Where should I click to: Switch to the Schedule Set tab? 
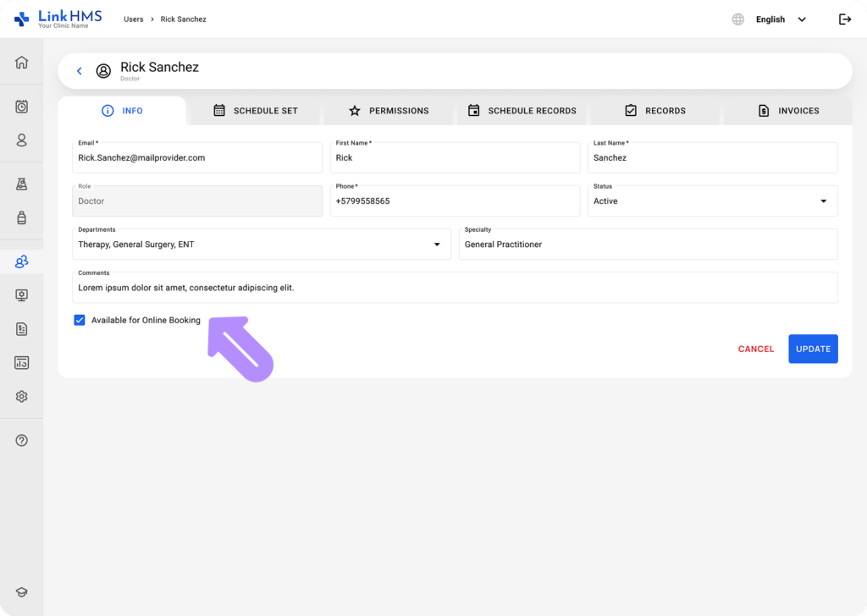pyautogui.click(x=256, y=111)
